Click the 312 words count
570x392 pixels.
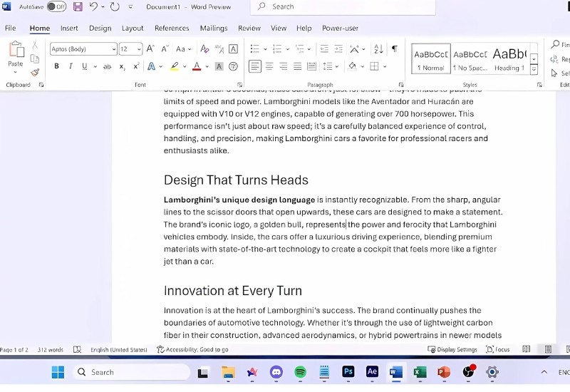coord(50,349)
